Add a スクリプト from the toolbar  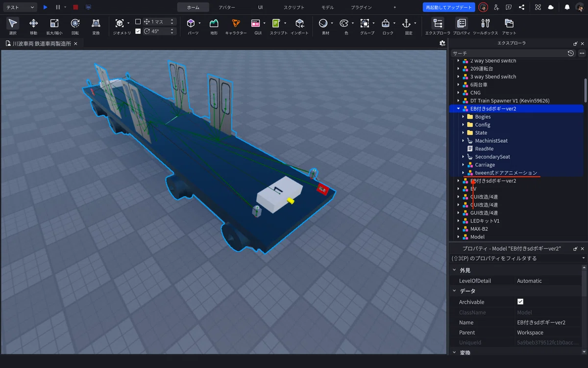(276, 23)
